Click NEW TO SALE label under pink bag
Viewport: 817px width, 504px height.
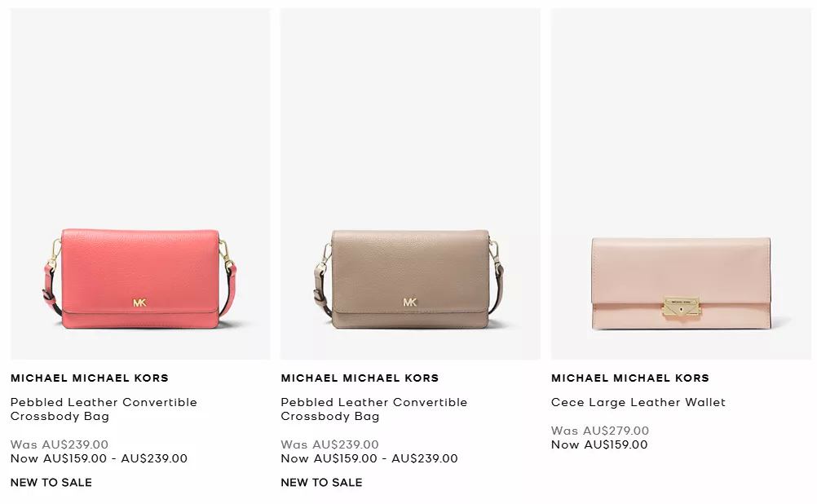(51, 483)
